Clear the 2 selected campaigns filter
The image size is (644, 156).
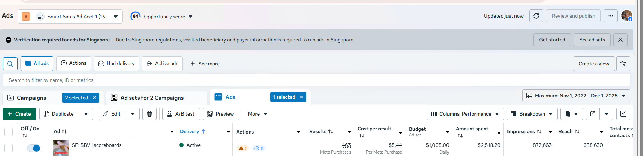94,98
